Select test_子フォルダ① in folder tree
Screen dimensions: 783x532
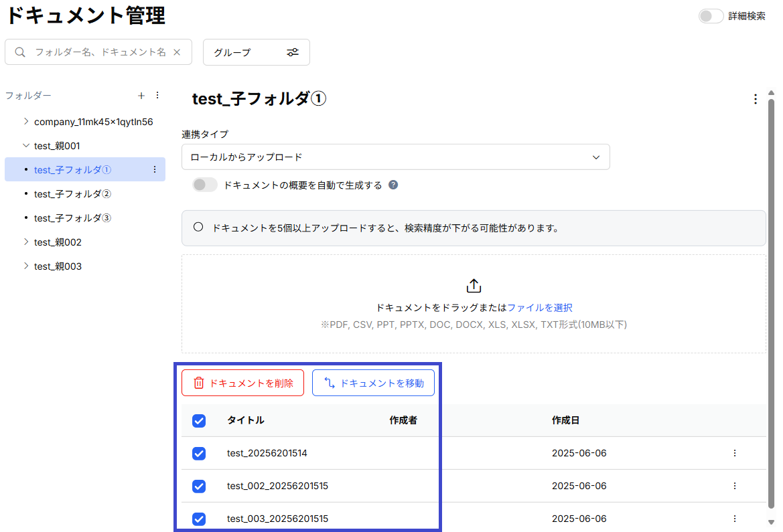coord(72,170)
